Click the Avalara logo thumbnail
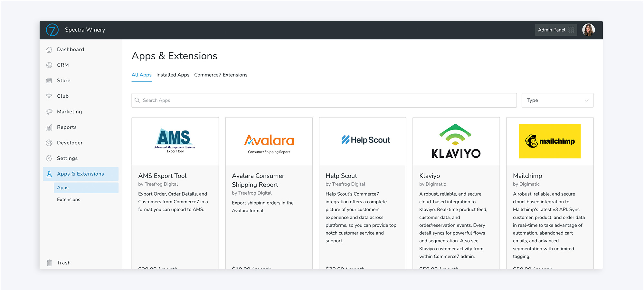The width and height of the screenshot is (644, 290). click(x=269, y=144)
